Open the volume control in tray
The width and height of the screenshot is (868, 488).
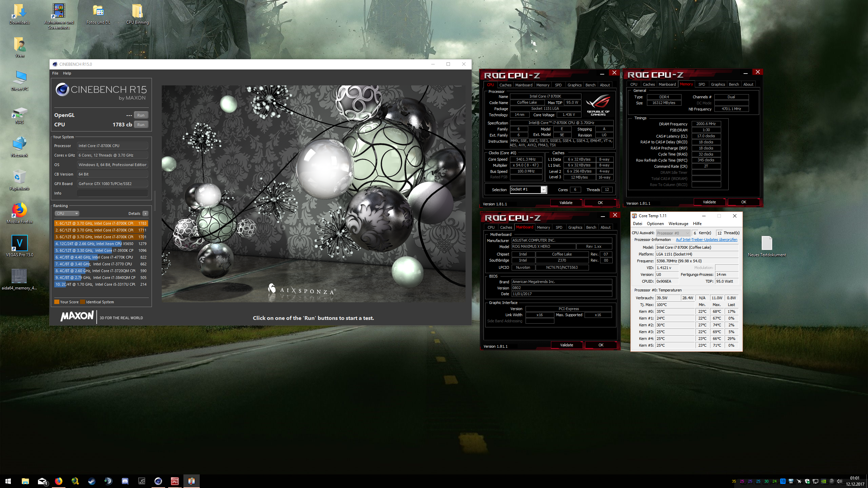840,481
